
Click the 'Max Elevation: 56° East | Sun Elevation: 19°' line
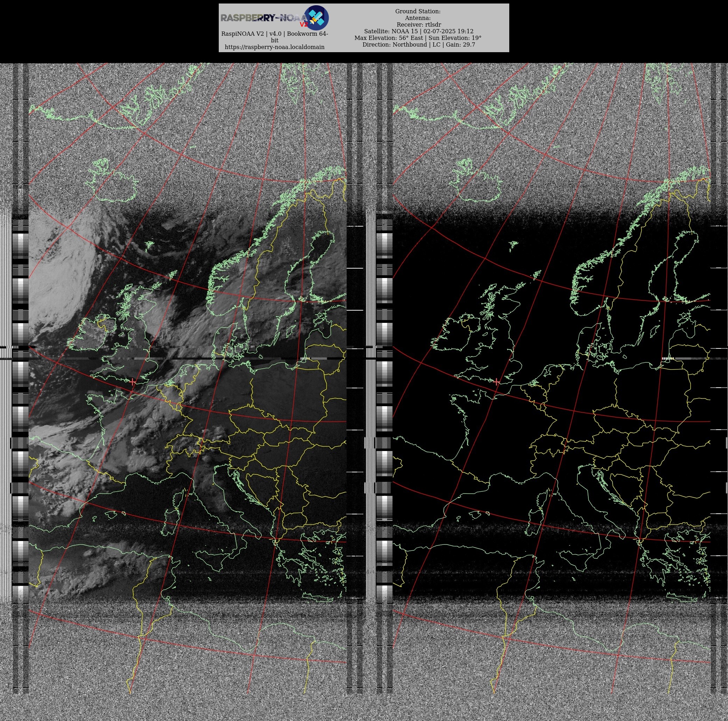[418, 38]
